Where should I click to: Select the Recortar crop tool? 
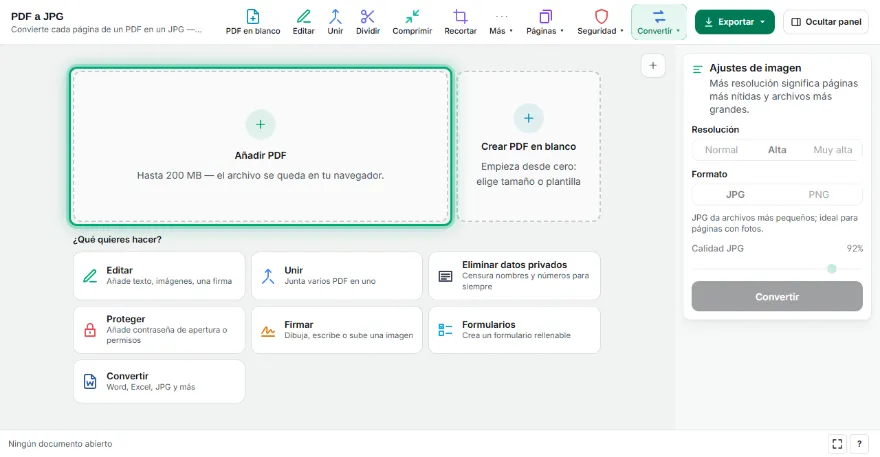tap(460, 22)
